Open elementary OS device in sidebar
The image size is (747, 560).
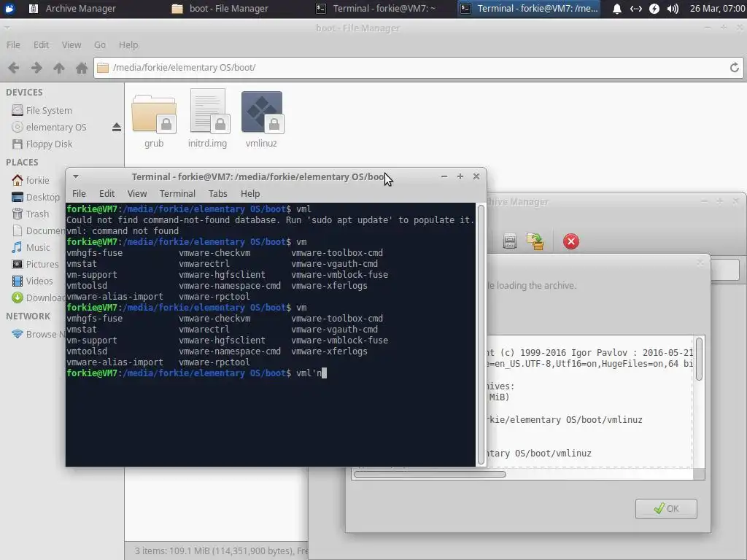pyautogui.click(x=49, y=127)
